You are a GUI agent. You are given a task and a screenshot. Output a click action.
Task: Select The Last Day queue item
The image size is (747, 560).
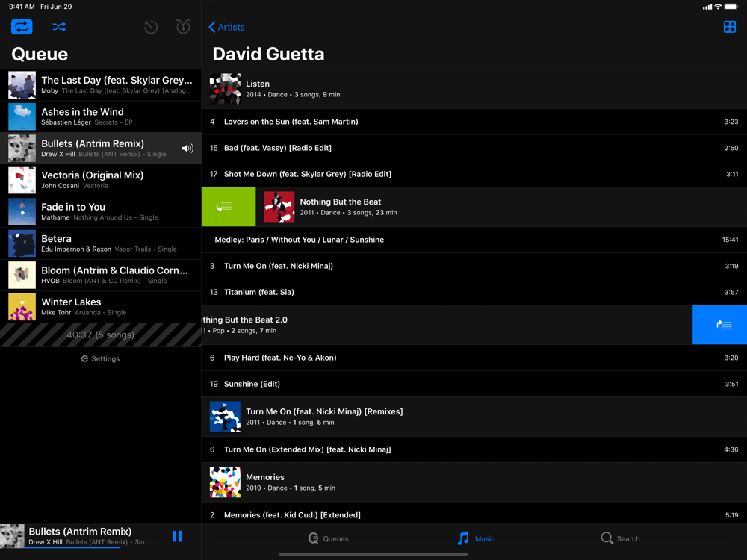101,85
